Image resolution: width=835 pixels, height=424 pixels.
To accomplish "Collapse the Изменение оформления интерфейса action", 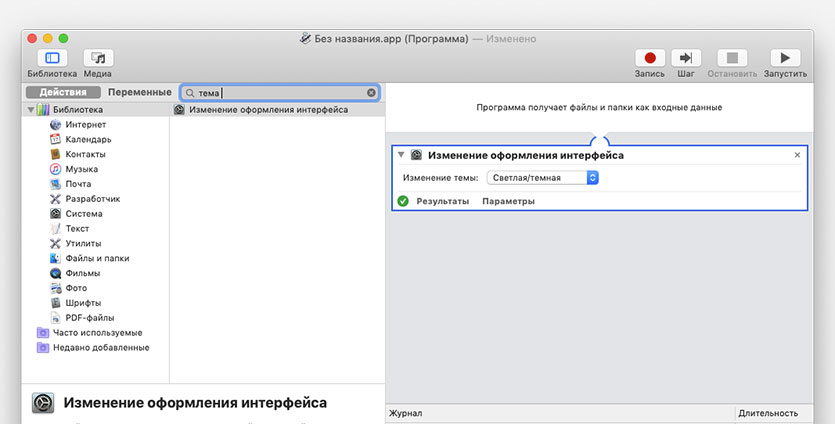I will point(401,155).
